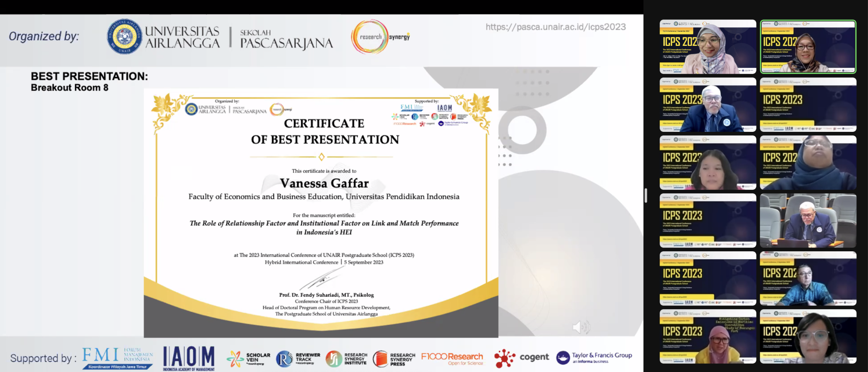The height and width of the screenshot is (372, 868).
Task: Click the 'Breakout Room 8' label
Action: click(x=69, y=88)
